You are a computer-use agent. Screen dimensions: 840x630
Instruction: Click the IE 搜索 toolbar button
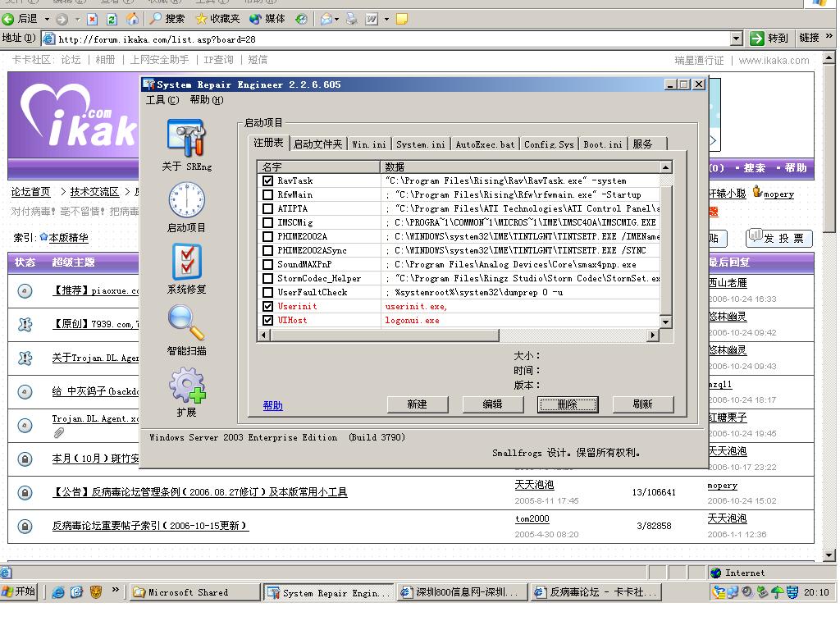point(167,19)
